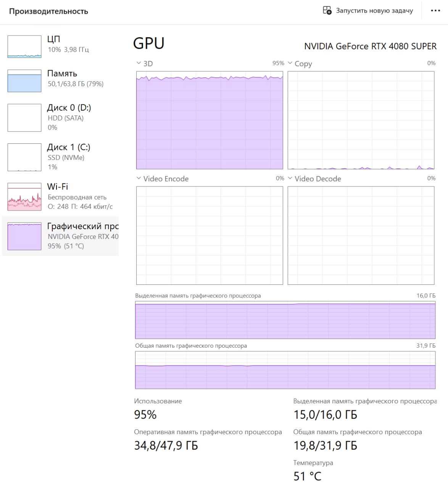This screenshot has height=488, width=448.
Task: Click the Производительность page heading
Action: click(48, 11)
